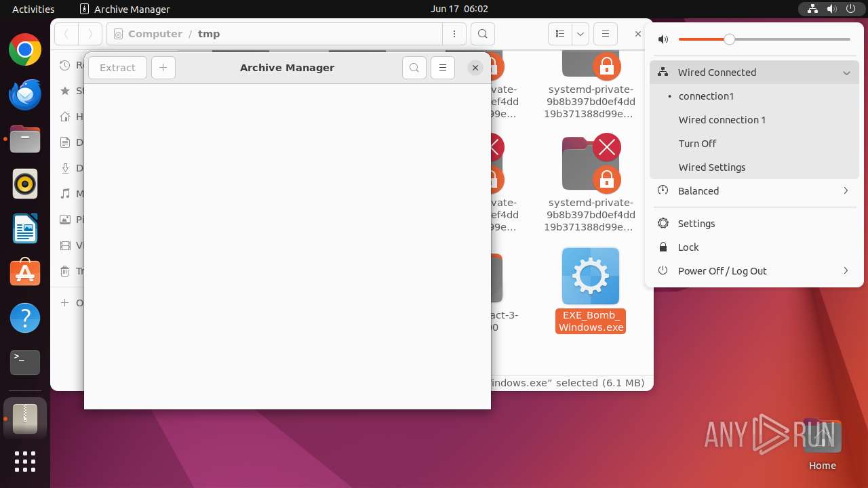The width and height of the screenshot is (868, 488).
Task: Open Starred in the Files sidebar
Action: click(71, 91)
